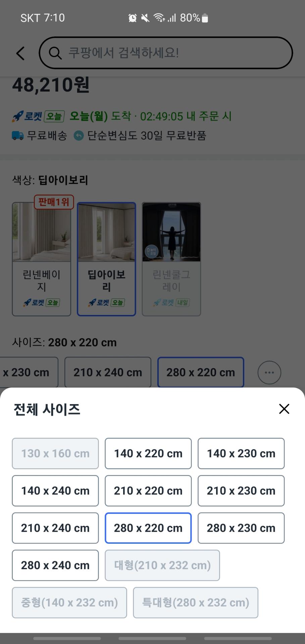The image size is (305, 644).
Task: Select size 140 x 240 cm
Action: 55,491
